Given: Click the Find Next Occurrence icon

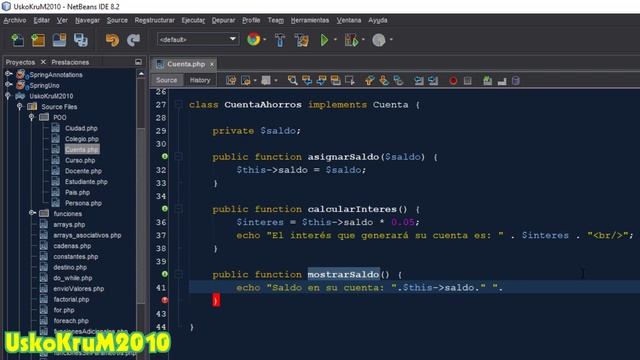Looking at the screenshot, I should pyautogui.click(x=321, y=80).
